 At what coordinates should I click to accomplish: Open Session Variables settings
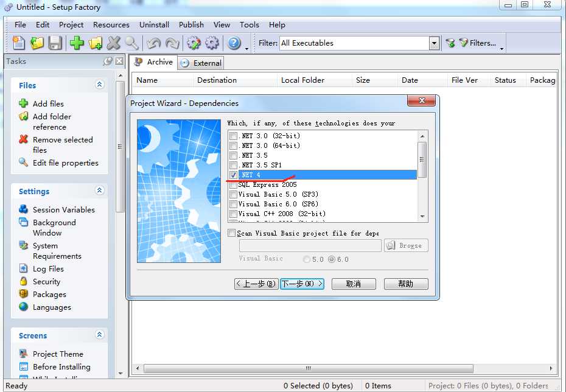[x=63, y=210]
